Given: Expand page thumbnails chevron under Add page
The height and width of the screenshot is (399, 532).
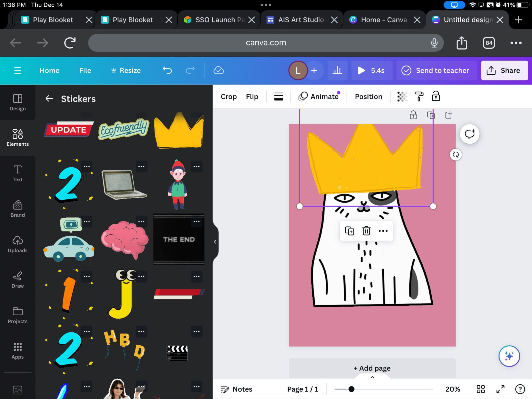Looking at the screenshot, I should [x=372, y=377].
